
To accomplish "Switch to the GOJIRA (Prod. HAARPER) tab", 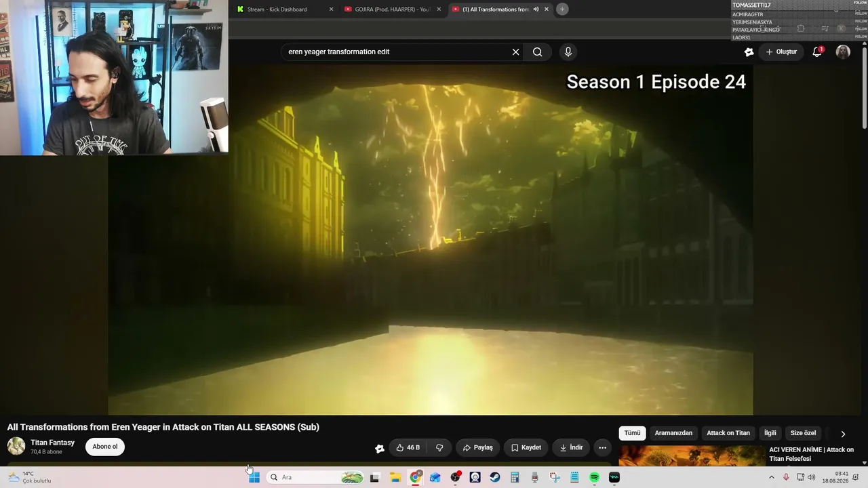I will click(x=392, y=9).
